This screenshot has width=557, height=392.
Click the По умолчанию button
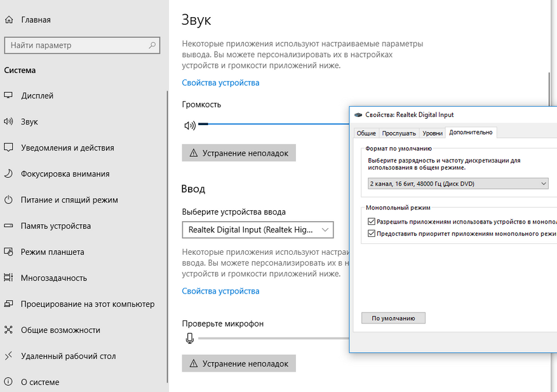tap(393, 318)
